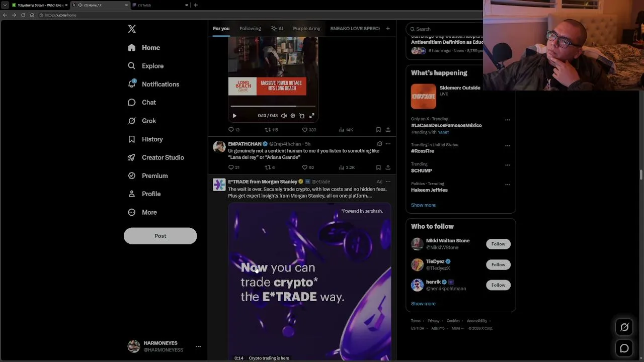
Task: Repost the Long Beach outage video post
Action: pyautogui.click(x=271, y=130)
